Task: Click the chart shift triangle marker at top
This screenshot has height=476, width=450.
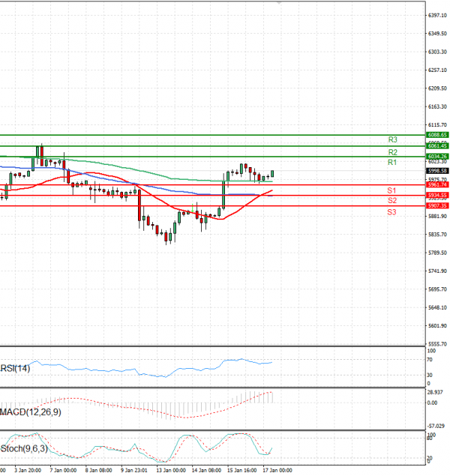Action: tap(280, 3)
